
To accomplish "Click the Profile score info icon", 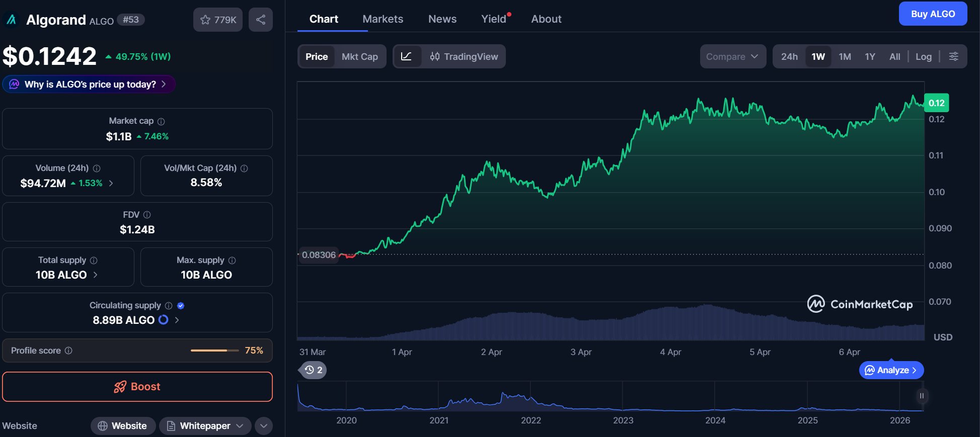I will tap(68, 351).
